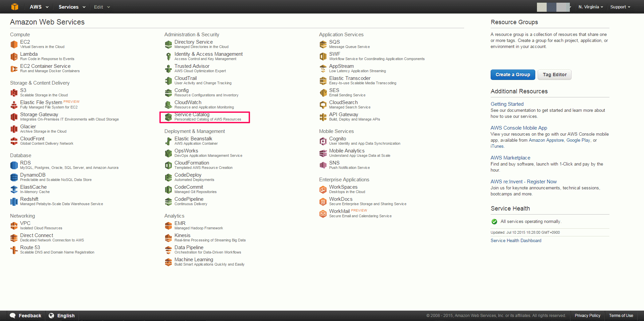Open the Edit dropdown in navbar
Screen dimensions: 644x321
(102, 7)
